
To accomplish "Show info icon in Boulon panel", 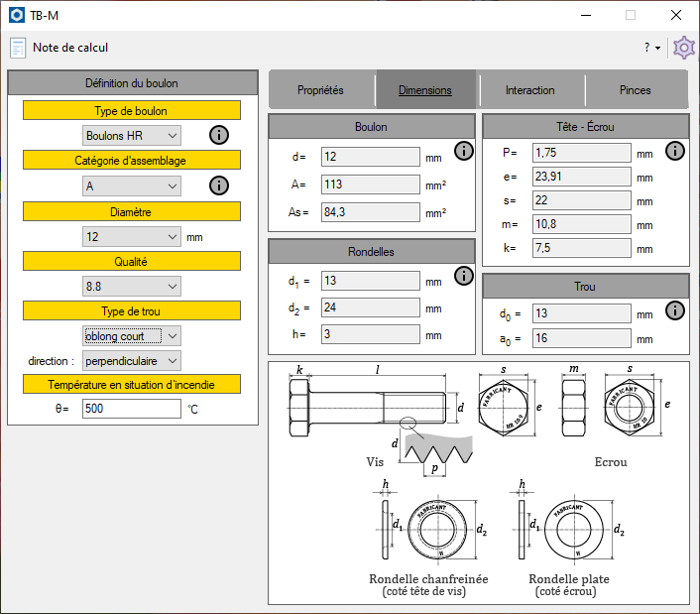I will 464,151.
